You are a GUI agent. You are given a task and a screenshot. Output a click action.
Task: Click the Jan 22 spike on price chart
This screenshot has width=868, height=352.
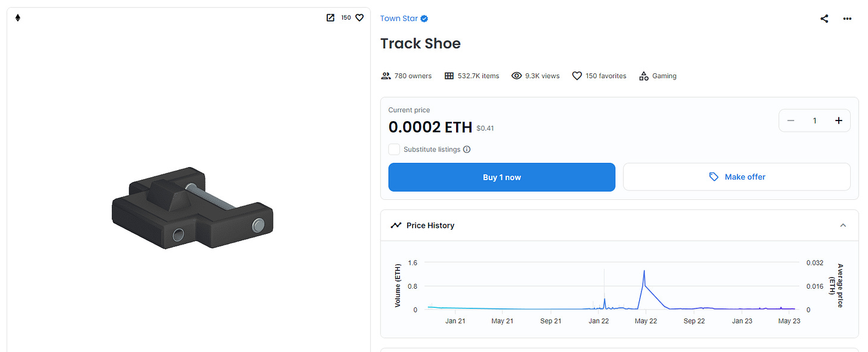coord(604,299)
